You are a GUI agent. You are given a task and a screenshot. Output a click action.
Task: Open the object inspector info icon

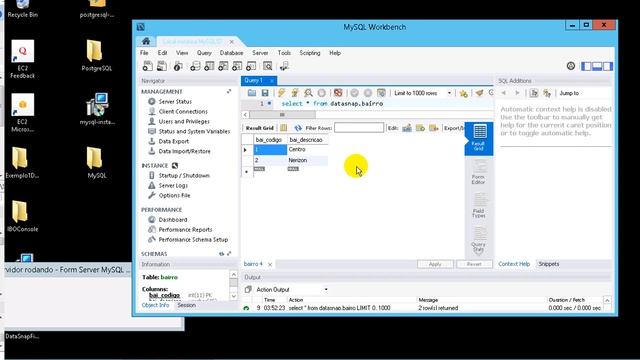[x=178, y=66]
